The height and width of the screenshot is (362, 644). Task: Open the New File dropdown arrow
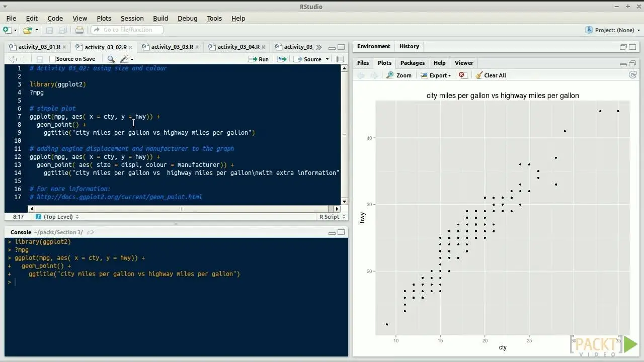(x=15, y=31)
